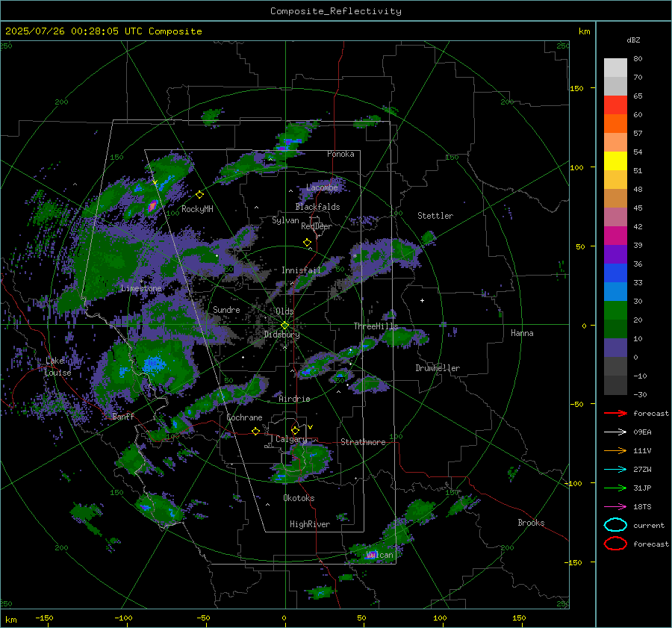Click the RockyMH label
Image resolution: width=672 pixels, height=628 pixels.
(x=197, y=209)
